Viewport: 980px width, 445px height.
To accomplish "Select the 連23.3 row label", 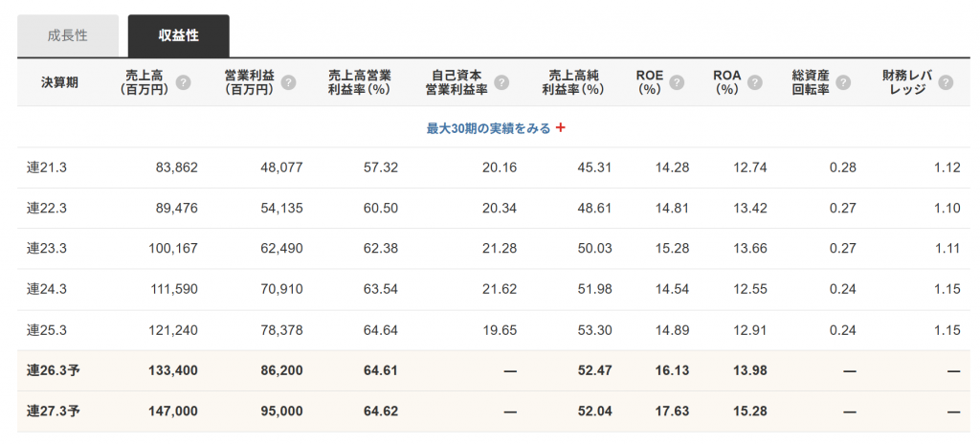I will [x=47, y=249].
